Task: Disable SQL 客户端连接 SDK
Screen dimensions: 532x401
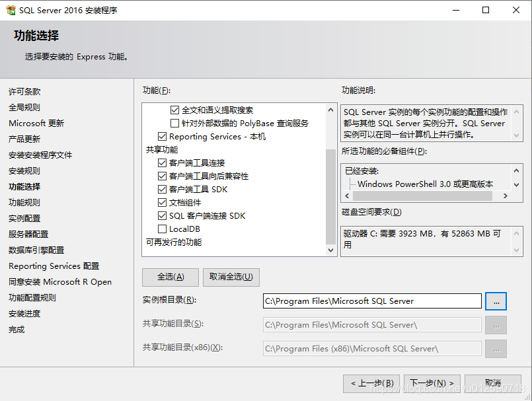Action: tap(163, 216)
